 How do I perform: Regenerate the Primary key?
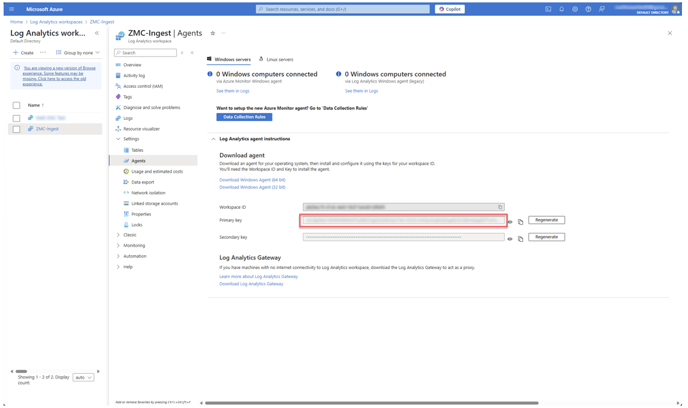click(546, 220)
